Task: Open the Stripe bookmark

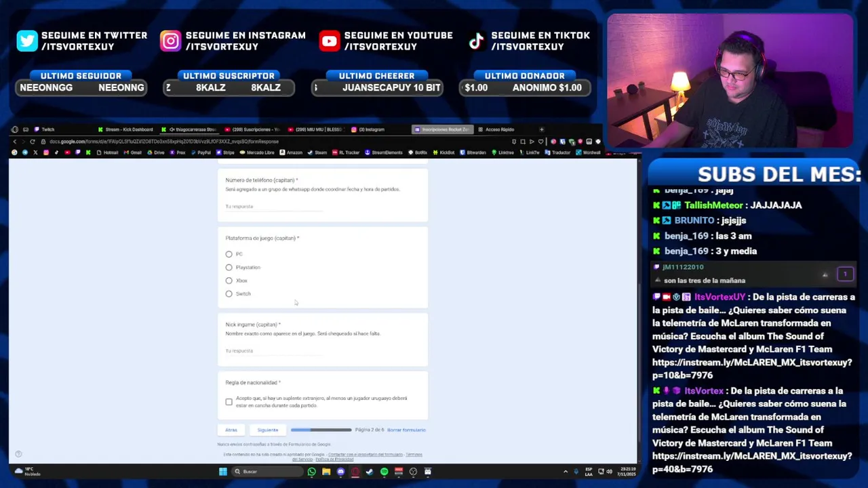Action: click(226, 152)
